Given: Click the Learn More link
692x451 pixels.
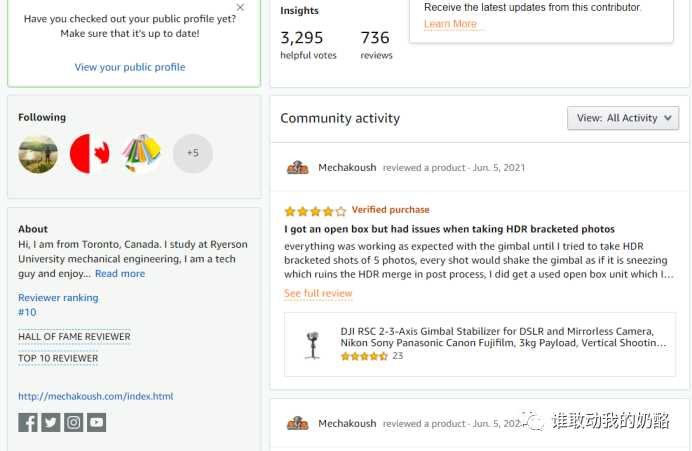Looking at the screenshot, I should [x=450, y=24].
